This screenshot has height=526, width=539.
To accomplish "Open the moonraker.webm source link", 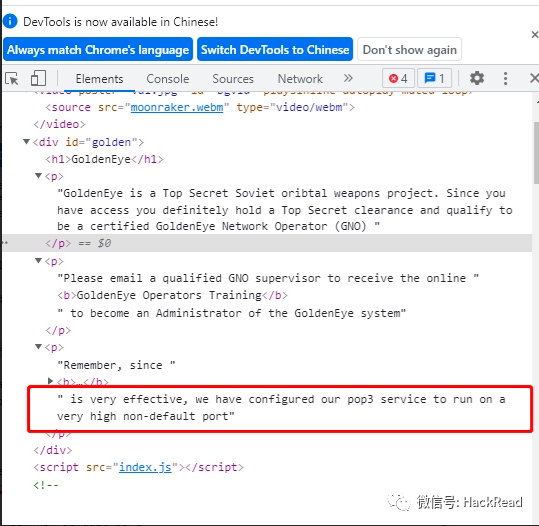I will point(177,107).
